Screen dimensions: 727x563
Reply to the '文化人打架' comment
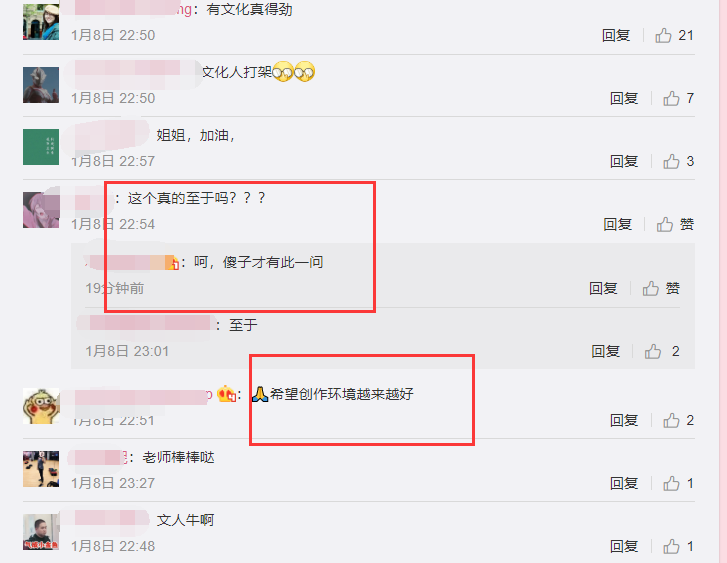(624, 98)
